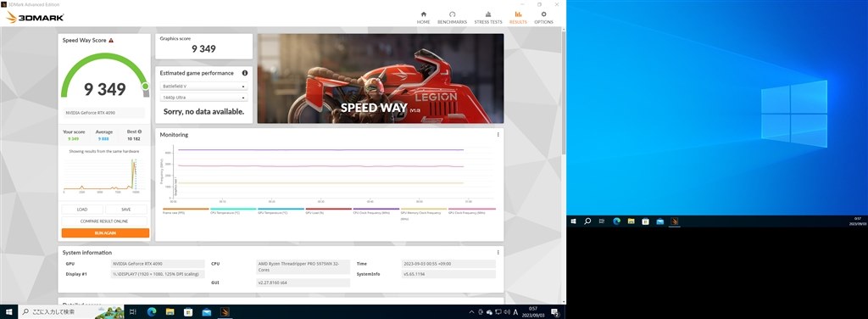
Task: Toggle GPU Load (%) legend swatch
Action: [328, 209]
